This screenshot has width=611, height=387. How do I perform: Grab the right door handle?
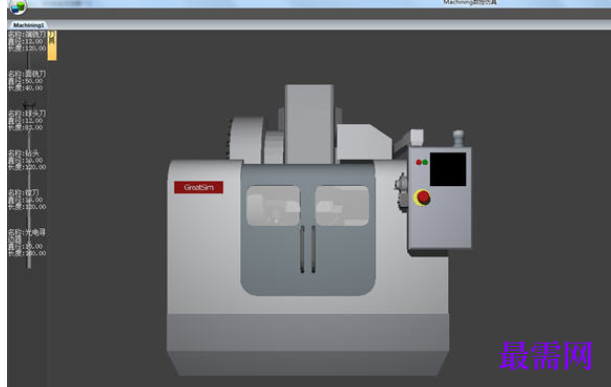313,249
